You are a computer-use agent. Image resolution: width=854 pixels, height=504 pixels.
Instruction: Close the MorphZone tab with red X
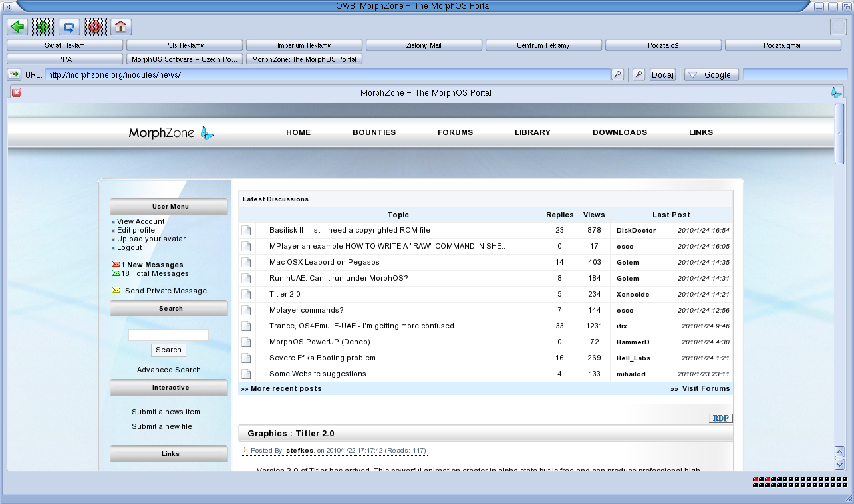(17, 92)
